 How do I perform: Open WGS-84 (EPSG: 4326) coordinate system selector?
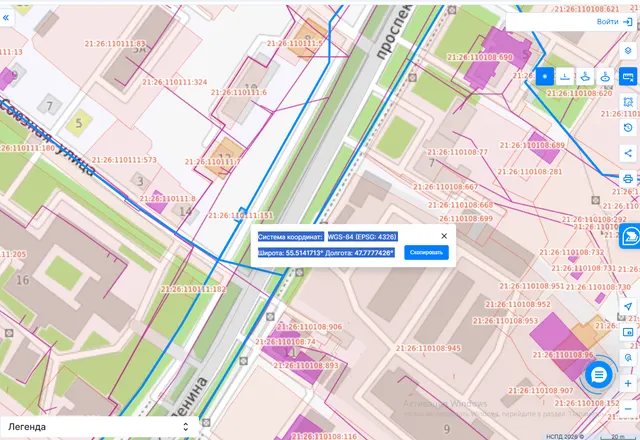(x=362, y=237)
